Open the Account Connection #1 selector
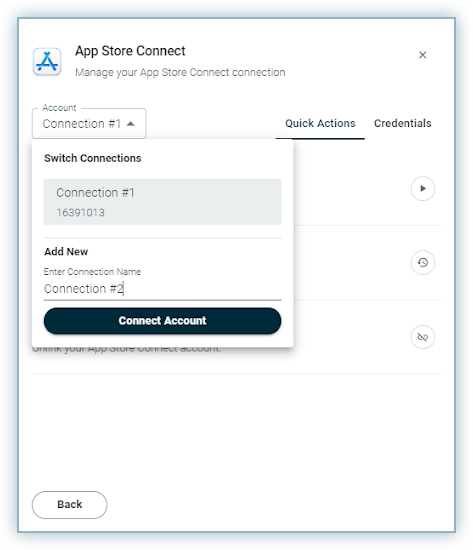 tap(89, 123)
